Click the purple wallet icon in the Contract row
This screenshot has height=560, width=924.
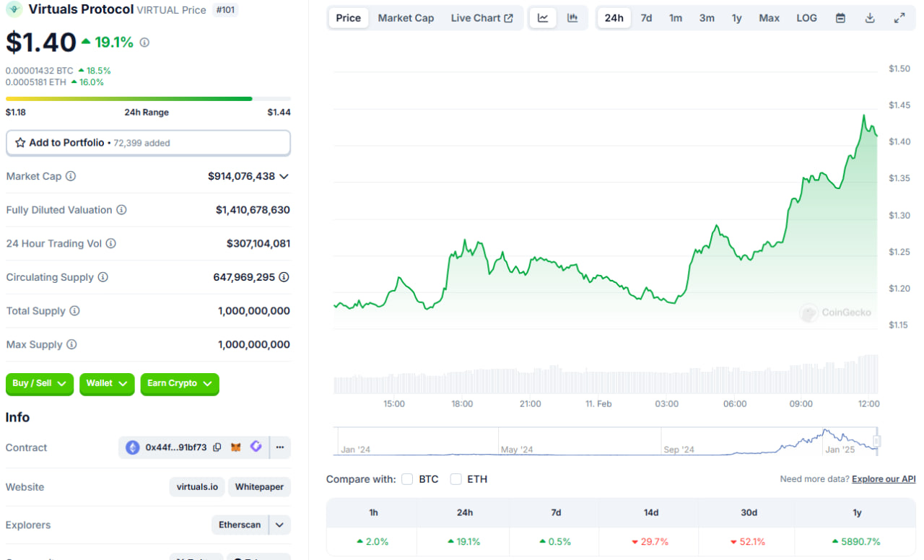(x=256, y=447)
